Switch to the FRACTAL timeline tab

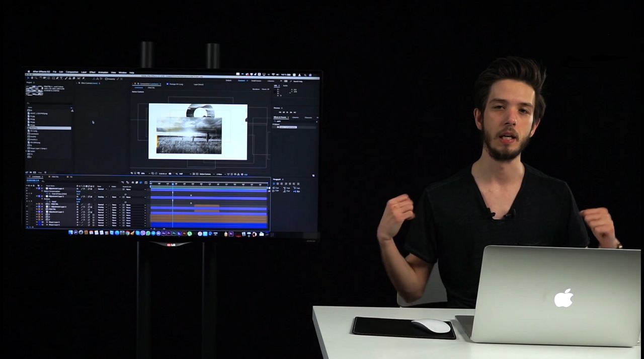click(55, 176)
